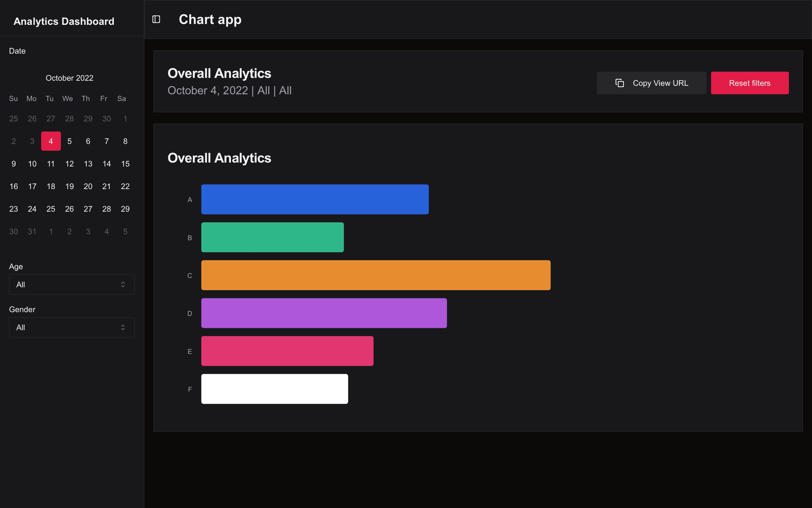Screen dimensions: 812x508
Task: Click the white bar for category F
Action: (275, 389)
